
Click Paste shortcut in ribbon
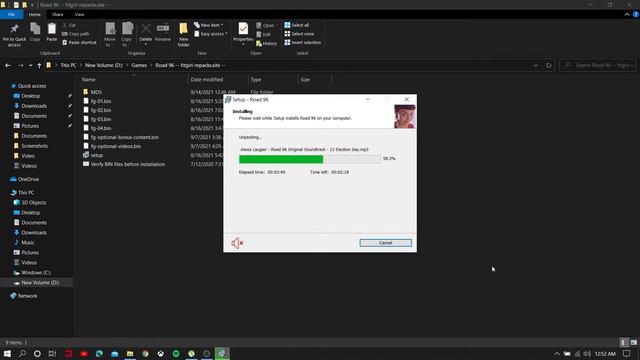[79, 42]
